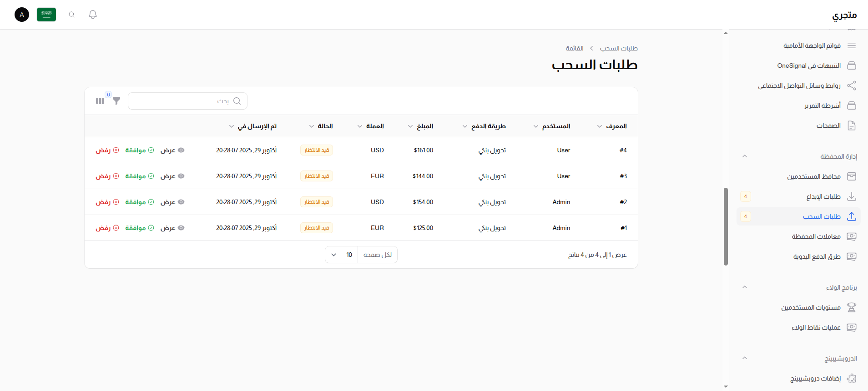Click the badge 4 beside طلبات الإيداع
Viewport: 868px width, 391px height.
point(746,196)
